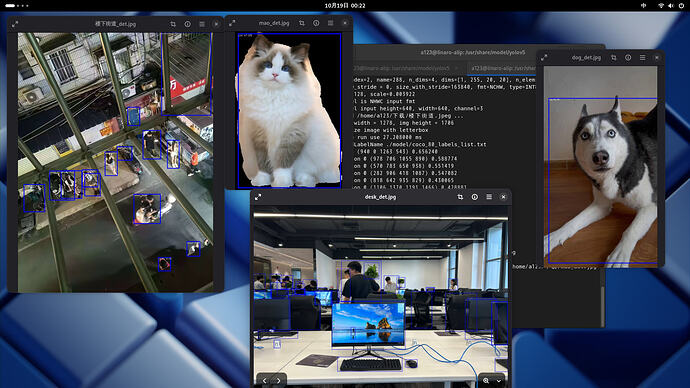Open Activities overview from top bar
Screen dimensions: 690x388
17,6
